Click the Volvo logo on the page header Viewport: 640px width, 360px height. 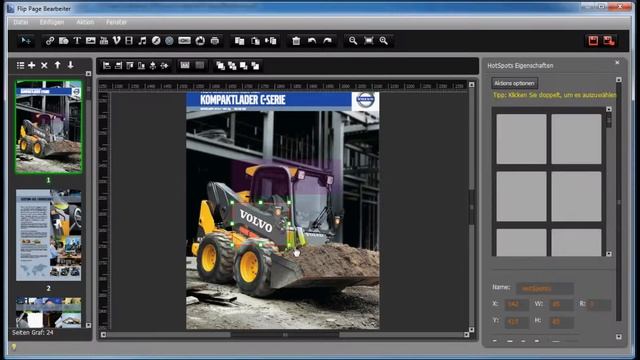365,100
